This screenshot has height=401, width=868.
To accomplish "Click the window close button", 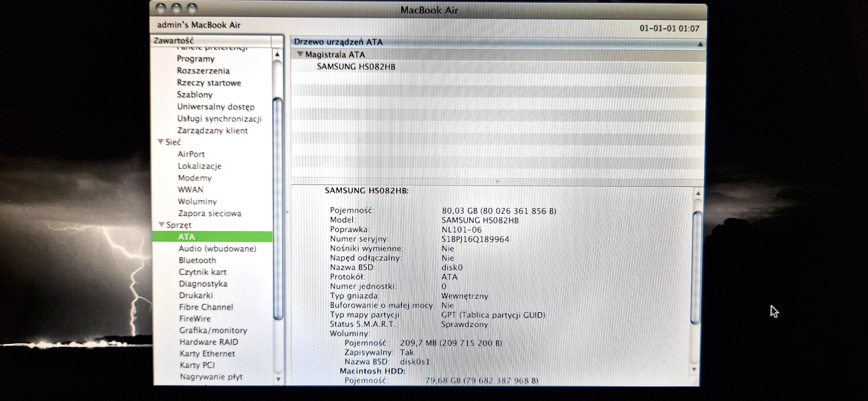I will pyautogui.click(x=161, y=8).
